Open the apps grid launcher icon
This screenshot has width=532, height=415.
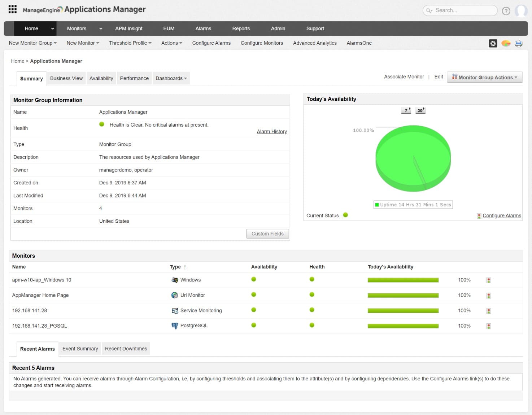[13, 9]
